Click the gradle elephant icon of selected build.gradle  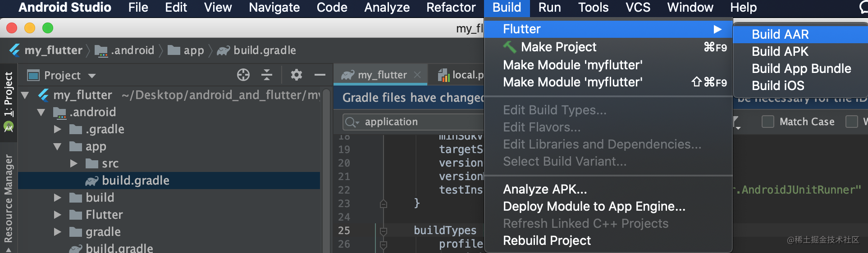click(92, 181)
